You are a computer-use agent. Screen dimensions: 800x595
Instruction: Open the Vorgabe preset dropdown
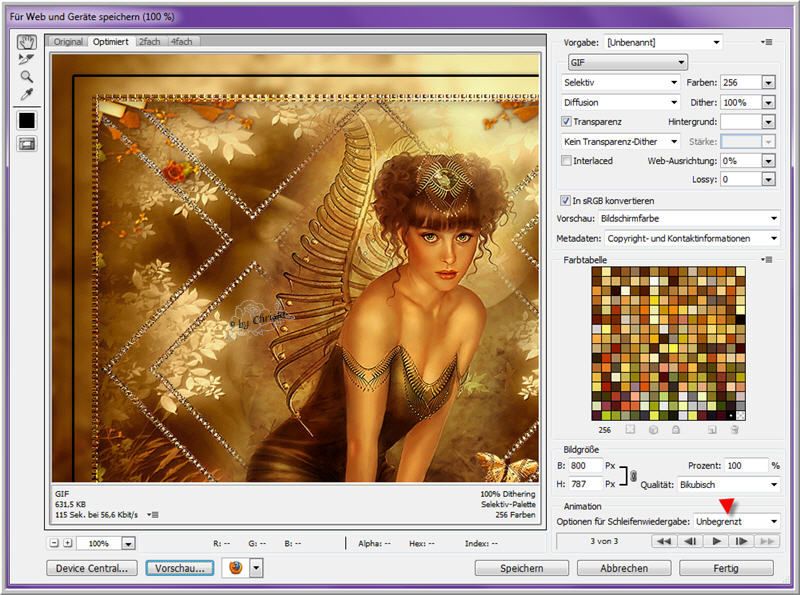[x=663, y=42]
